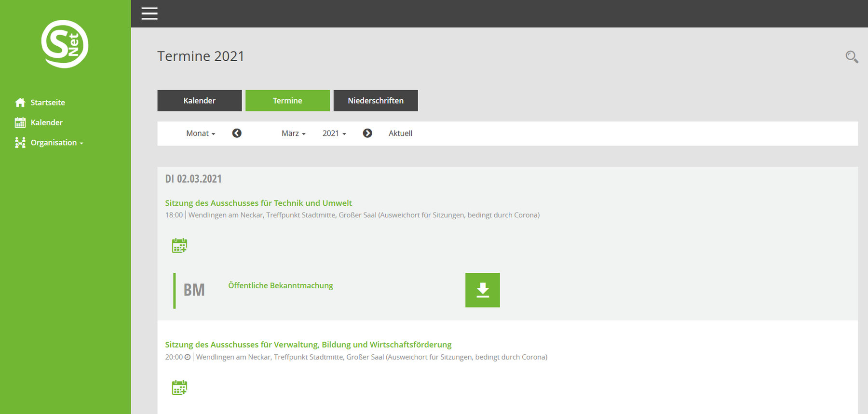Click the 18:00 meeting time
The image size is (868, 414).
174,215
